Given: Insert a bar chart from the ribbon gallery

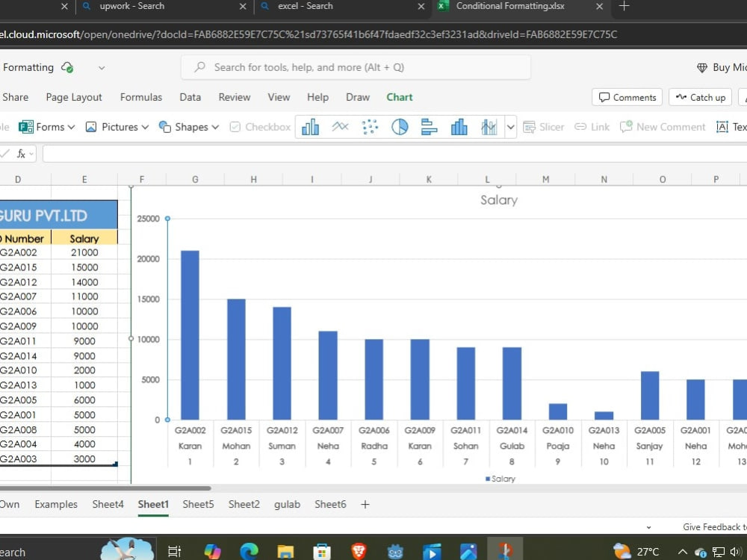Looking at the screenshot, I should (x=430, y=127).
